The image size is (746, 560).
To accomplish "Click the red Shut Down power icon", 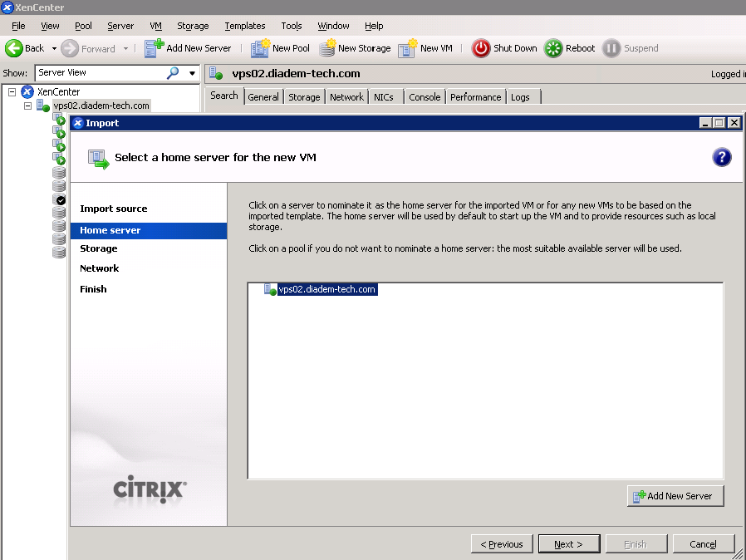I will coord(481,48).
